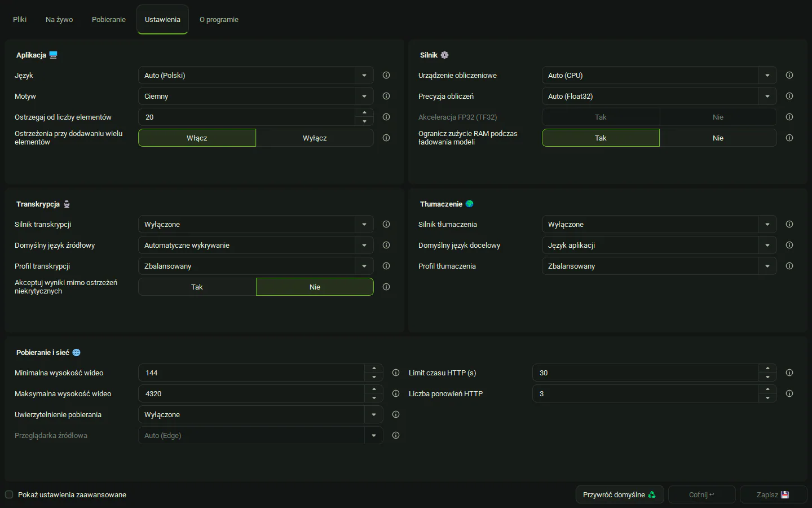Open the Na żywo tab
This screenshot has width=812, height=508.
(x=59, y=19)
